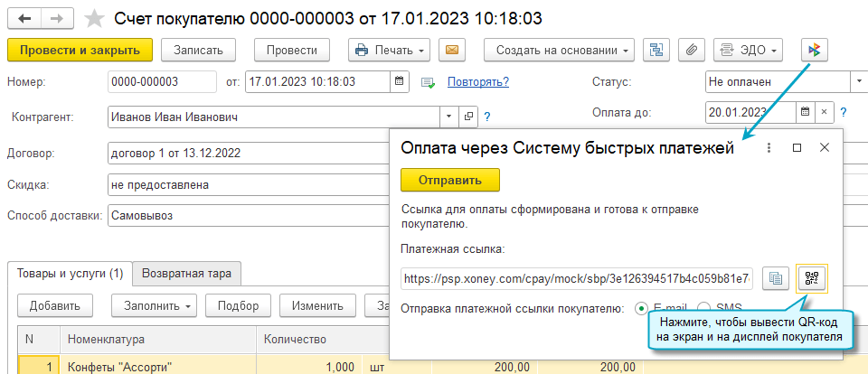The width and height of the screenshot is (868, 374).
Task: Click the N column header
Action: pyautogui.click(x=38, y=339)
